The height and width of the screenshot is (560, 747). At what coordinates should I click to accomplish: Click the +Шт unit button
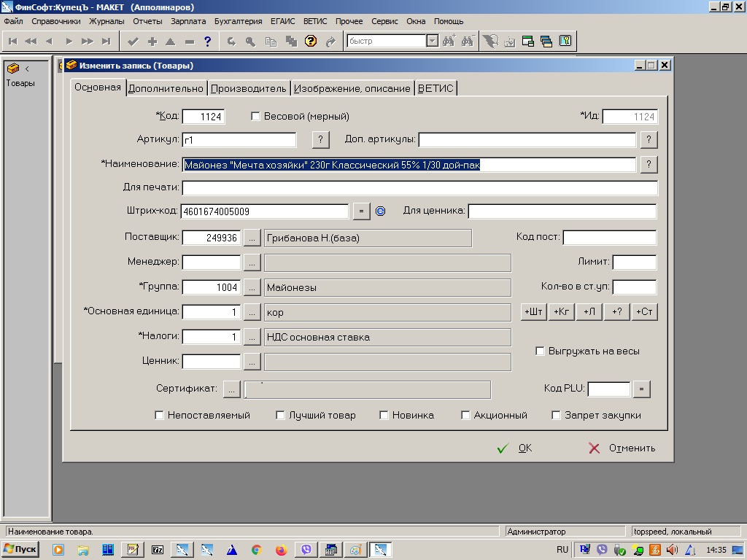pyautogui.click(x=533, y=312)
